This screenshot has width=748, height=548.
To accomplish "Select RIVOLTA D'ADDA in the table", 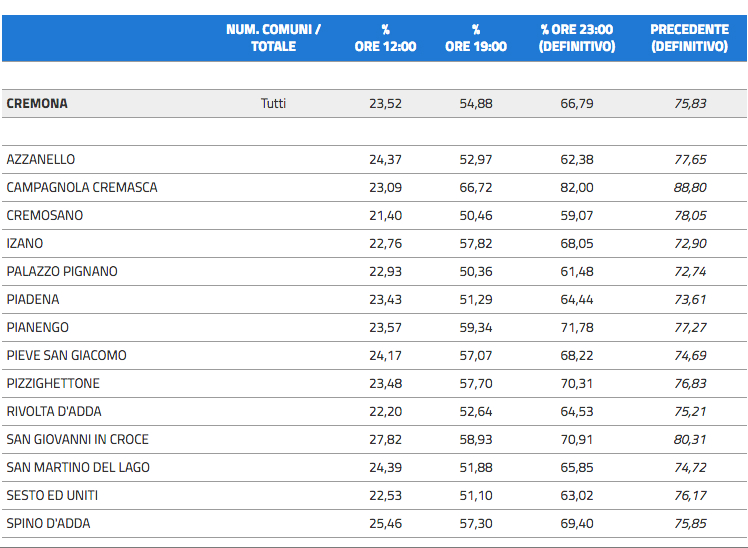I will [x=54, y=411].
